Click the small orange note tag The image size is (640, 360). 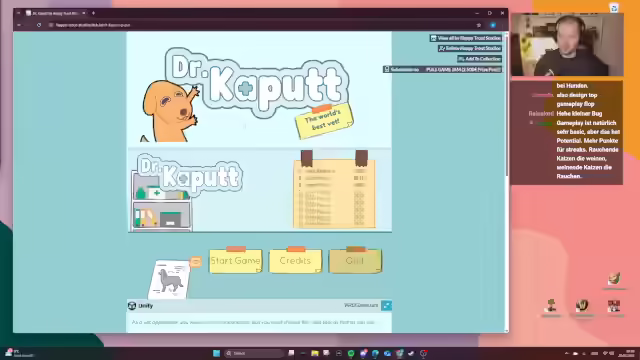tap(196, 262)
